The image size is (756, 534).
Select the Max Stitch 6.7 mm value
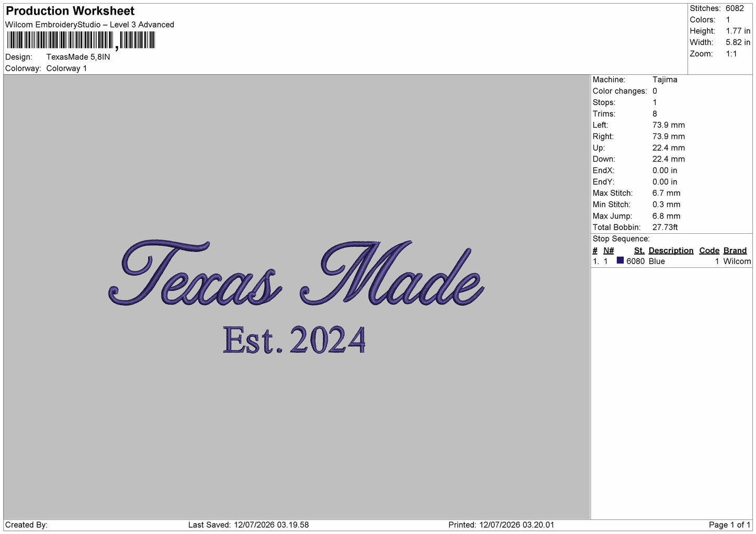666,193
